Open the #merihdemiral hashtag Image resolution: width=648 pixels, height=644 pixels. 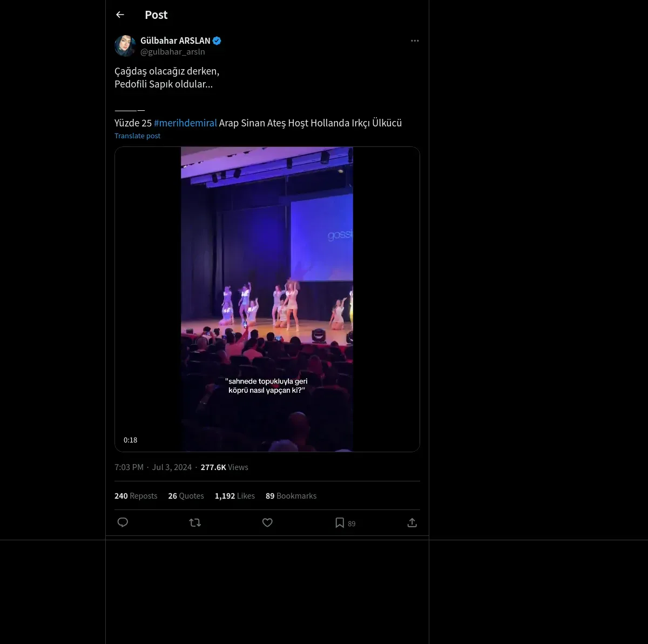[x=185, y=123]
